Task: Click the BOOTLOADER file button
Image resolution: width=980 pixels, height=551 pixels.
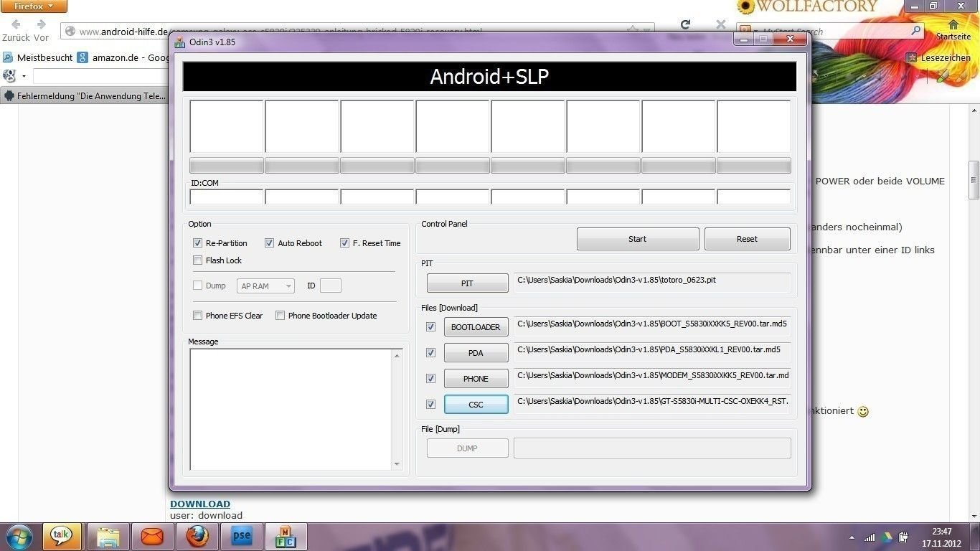Action: (x=476, y=327)
